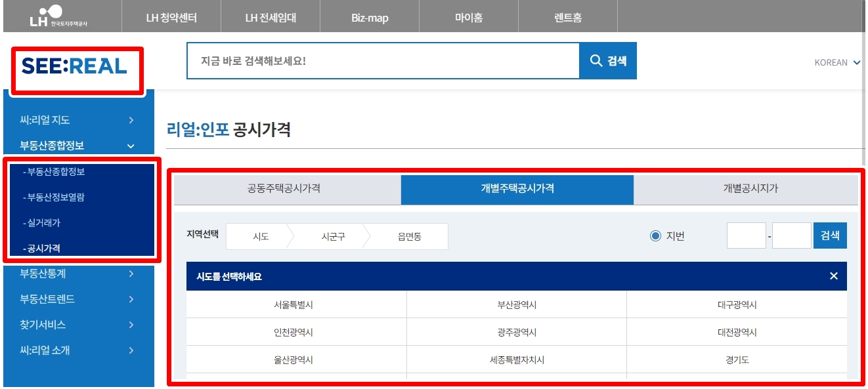Choose 대구광역시 from the list
Viewport: 868px width, 389px height.
tap(737, 305)
